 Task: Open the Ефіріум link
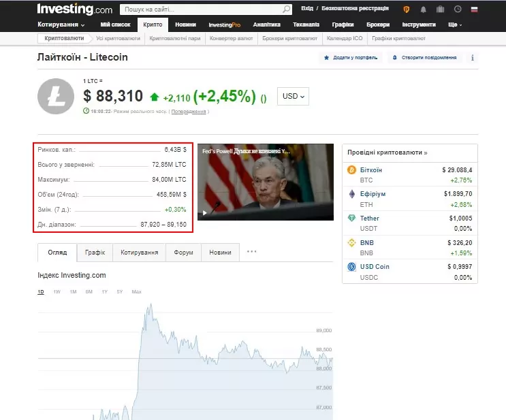pos(373,194)
